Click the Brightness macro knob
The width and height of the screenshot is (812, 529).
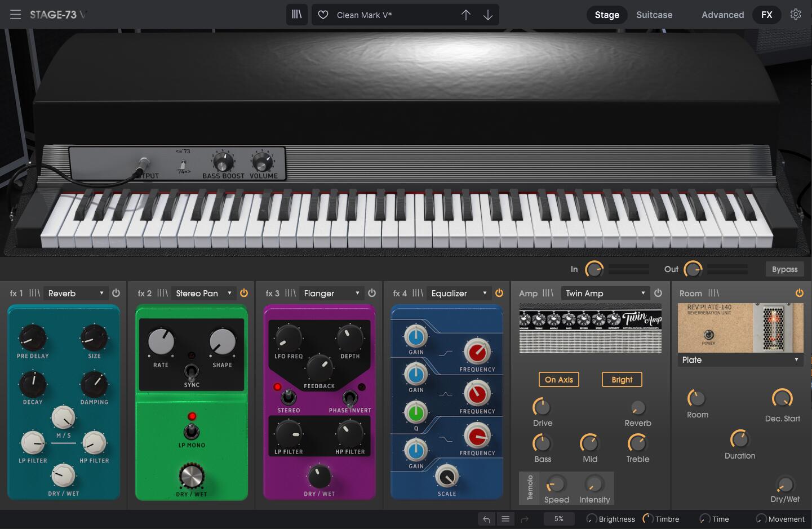[592, 519]
